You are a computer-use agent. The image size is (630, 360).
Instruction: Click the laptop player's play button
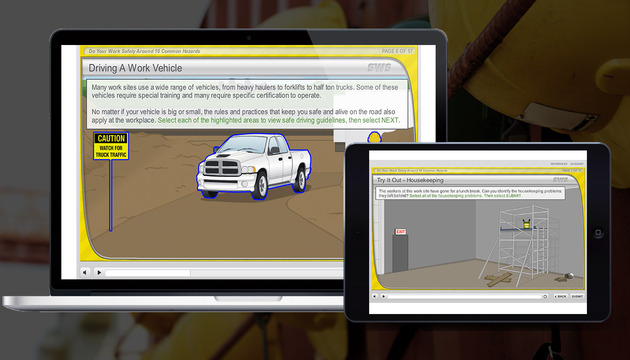click(99, 272)
